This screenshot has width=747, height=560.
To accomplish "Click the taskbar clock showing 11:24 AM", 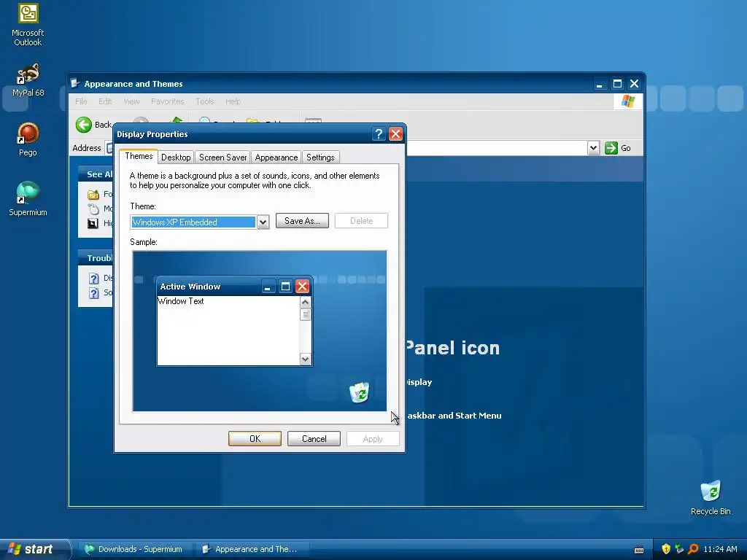I will tap(720, 549).
